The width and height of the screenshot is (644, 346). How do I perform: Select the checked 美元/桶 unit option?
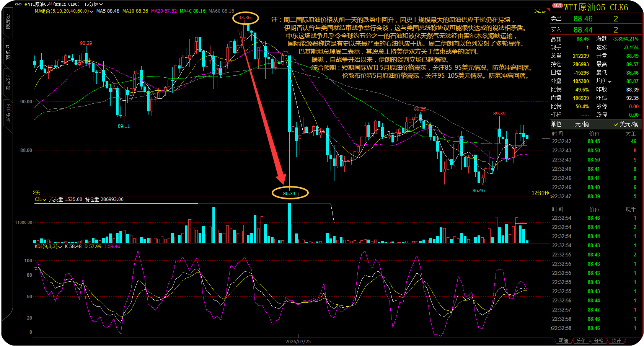626,124
